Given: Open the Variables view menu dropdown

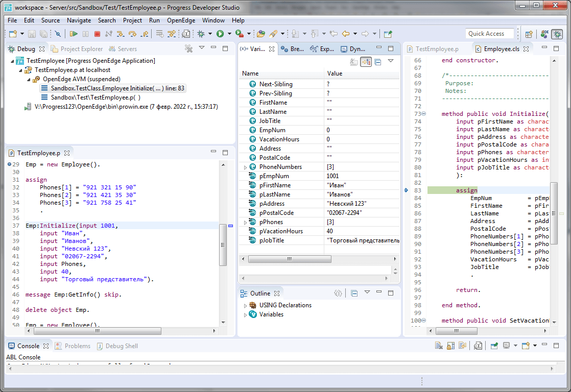Looking at the screenshot, I should [x=391, y=61].
